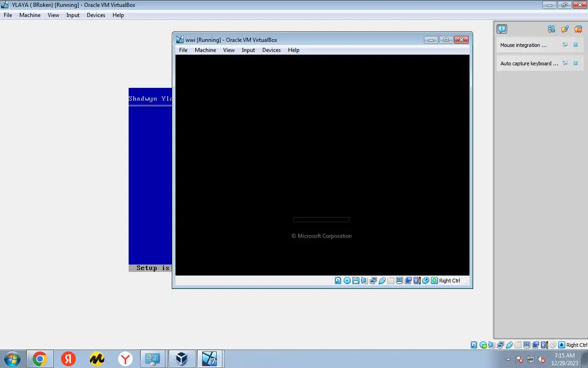Open the VirtualBox Manager taskbar button
588x368 pixels.
point(182,359)
